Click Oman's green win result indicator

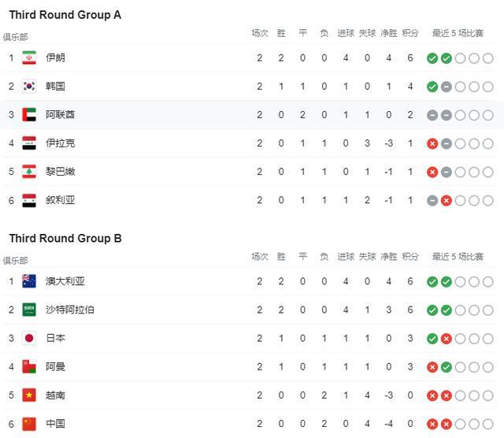point(447,367)
